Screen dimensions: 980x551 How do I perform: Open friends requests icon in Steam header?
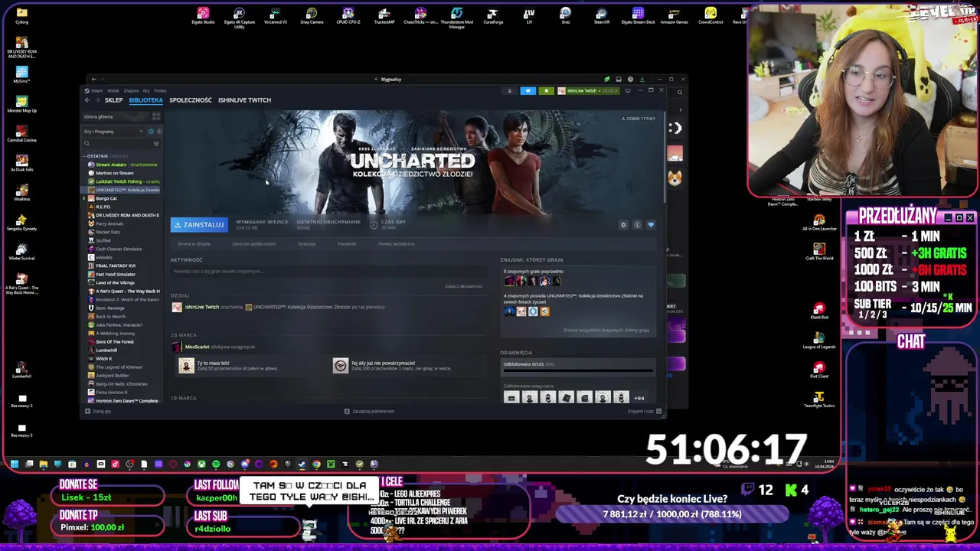(510, 90)
